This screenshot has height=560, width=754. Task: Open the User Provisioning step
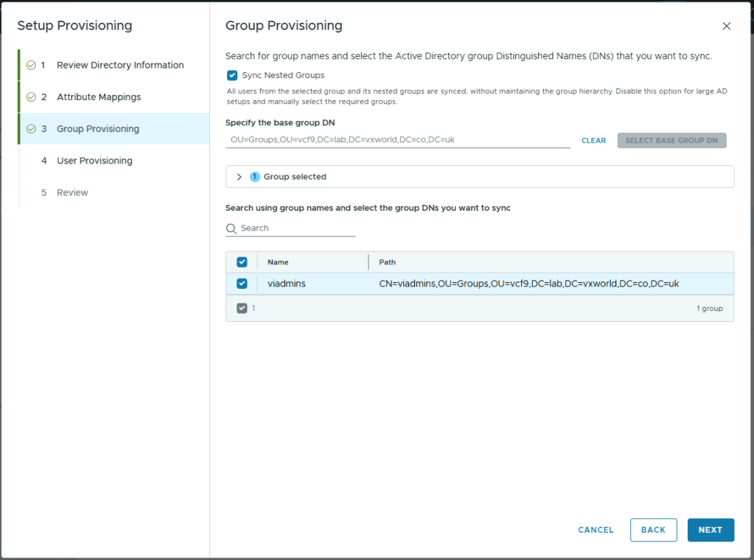click(94, 161)
